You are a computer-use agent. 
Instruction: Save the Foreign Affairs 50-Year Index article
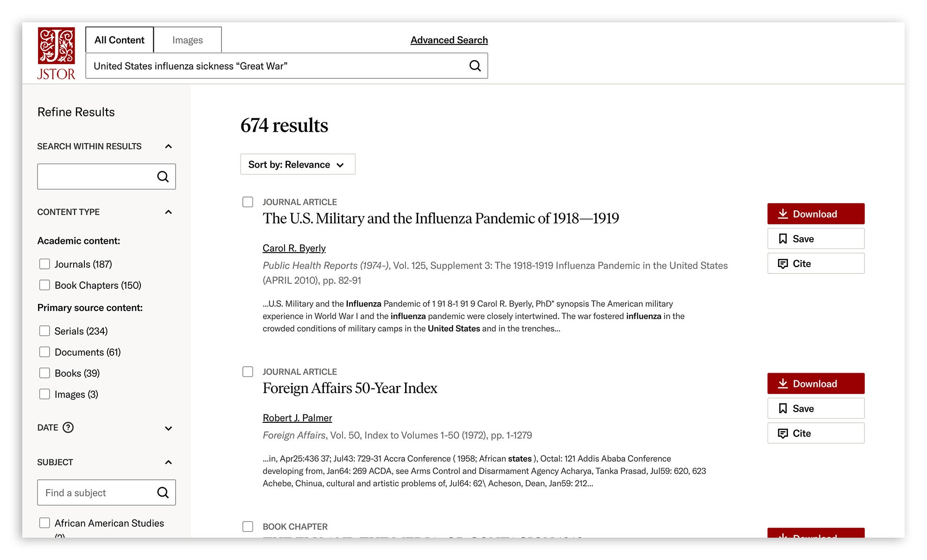tap(816, 408)
